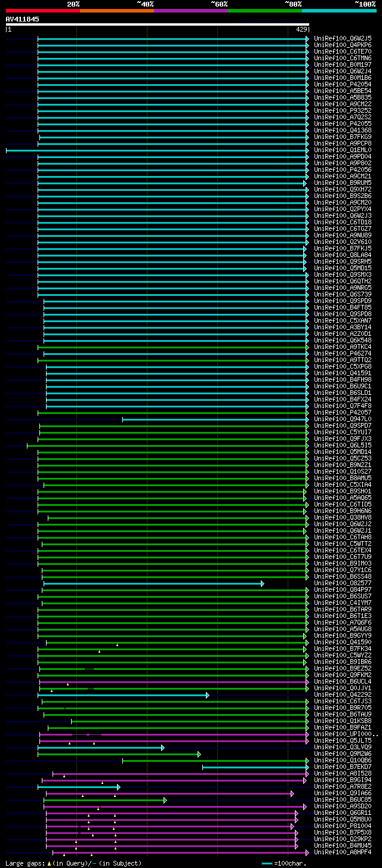Click the purple alignment bar for UniRef100_B6UCL4
Screen dimensions: 382x868
174,682
